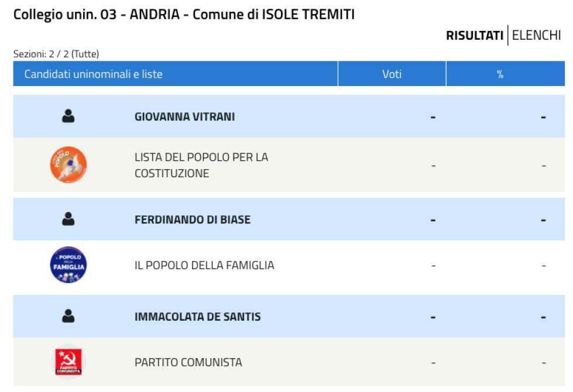Click person icon beside Immacolata De Santis

[68, 316]
